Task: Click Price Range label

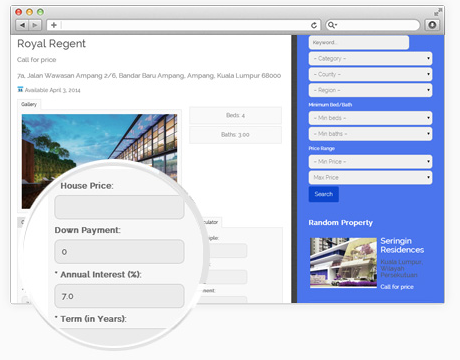Action: 321,148
